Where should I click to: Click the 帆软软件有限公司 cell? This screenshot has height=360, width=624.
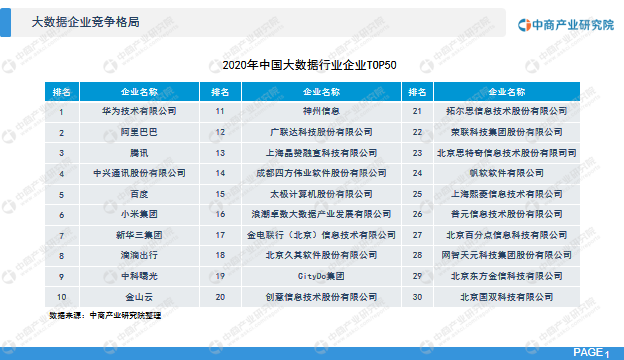click(x=507, y=173)
